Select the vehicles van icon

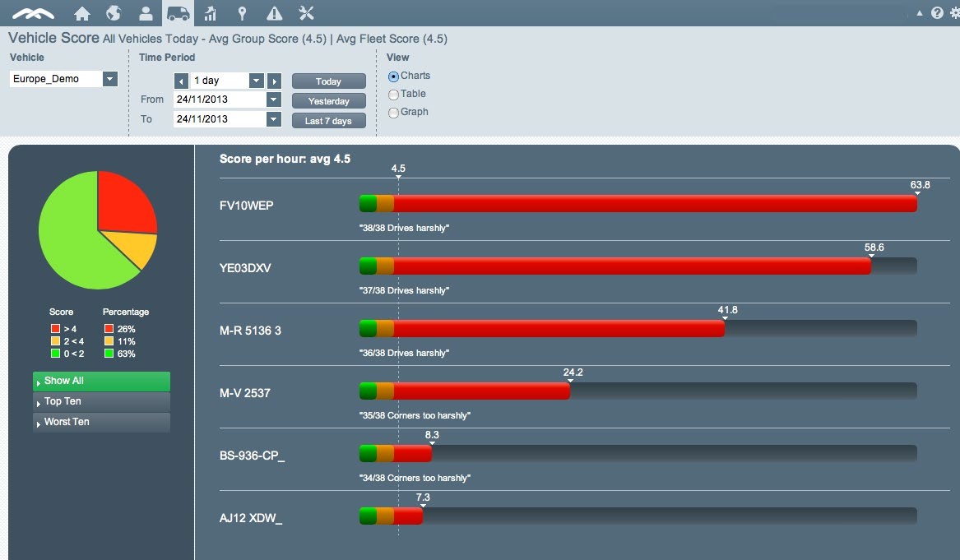[176, 12]
